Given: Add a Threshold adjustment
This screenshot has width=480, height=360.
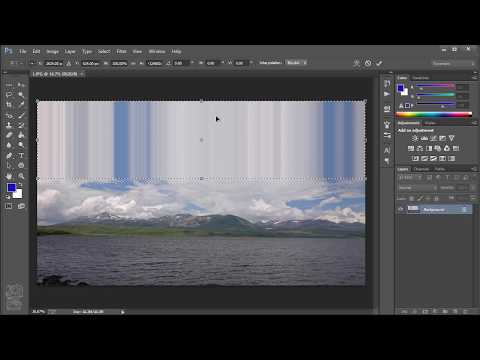Looking at the screenshot, I should tap(433, 158).
